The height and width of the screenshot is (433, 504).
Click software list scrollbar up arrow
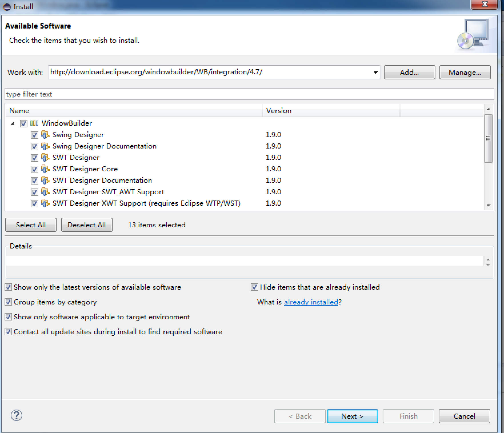tap(489, 109)
